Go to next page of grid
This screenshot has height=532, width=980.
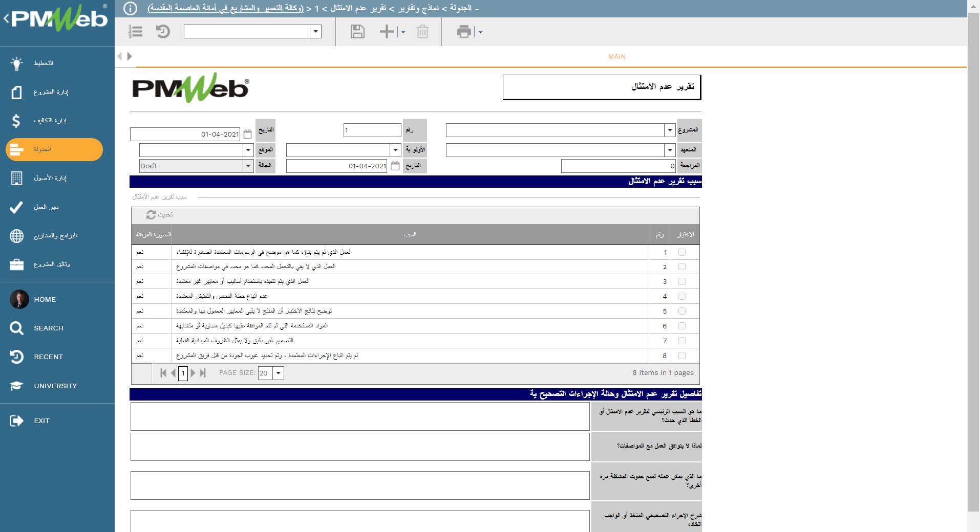pos(193,373)
